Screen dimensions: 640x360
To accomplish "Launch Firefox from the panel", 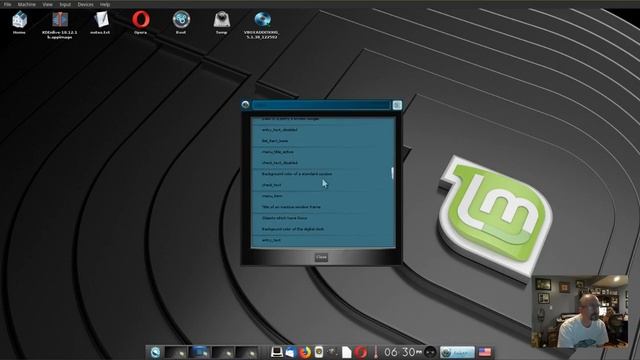I will [x=304, y=352].
